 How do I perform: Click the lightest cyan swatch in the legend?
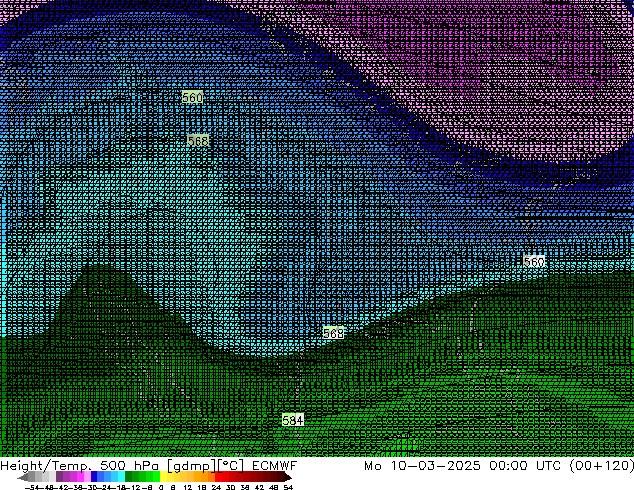tap(121, 476)
